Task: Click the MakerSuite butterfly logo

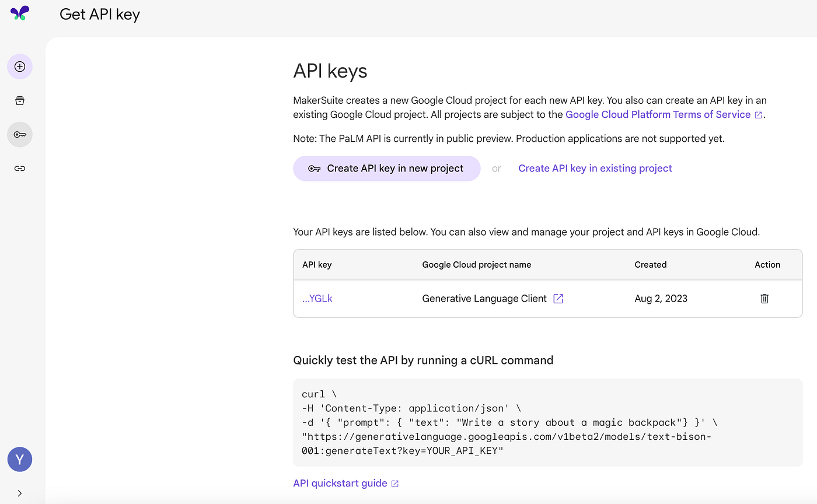Action: coord(20,13)
